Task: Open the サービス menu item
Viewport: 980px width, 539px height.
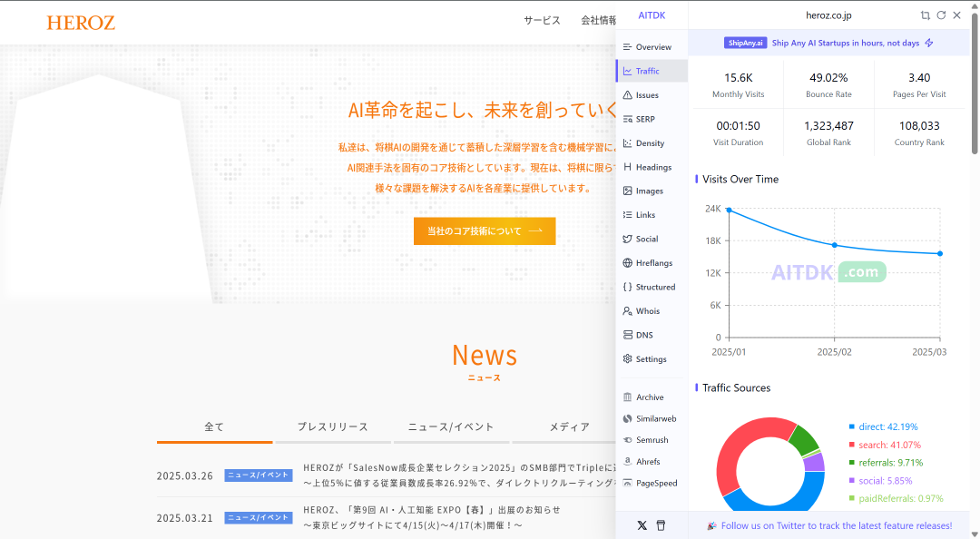Action: (542, 20)
